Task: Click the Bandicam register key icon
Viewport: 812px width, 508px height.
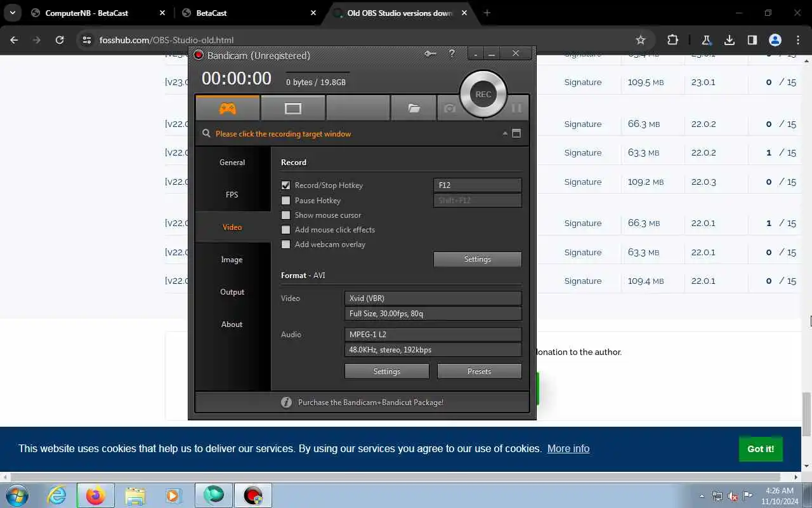Action: (x=431, y=54)
